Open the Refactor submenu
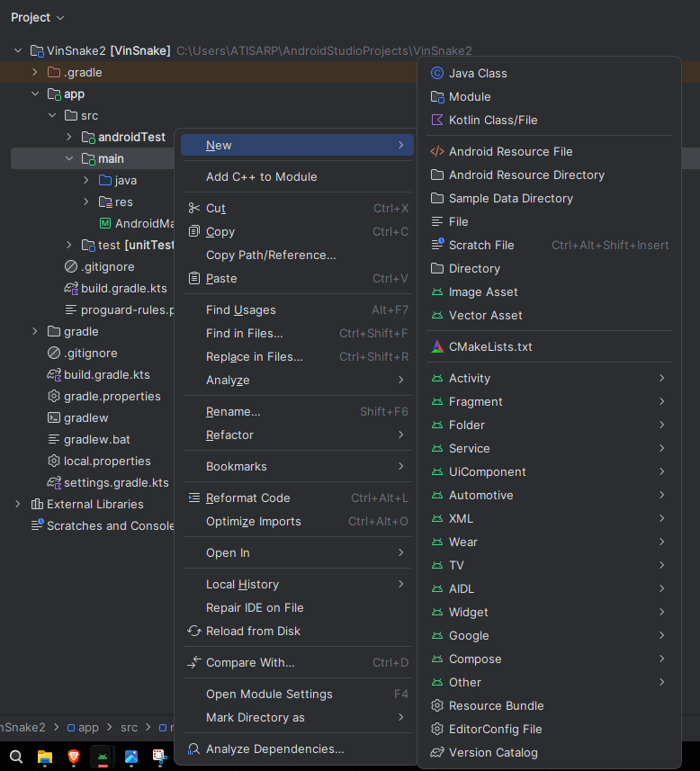 click(229, 435)
